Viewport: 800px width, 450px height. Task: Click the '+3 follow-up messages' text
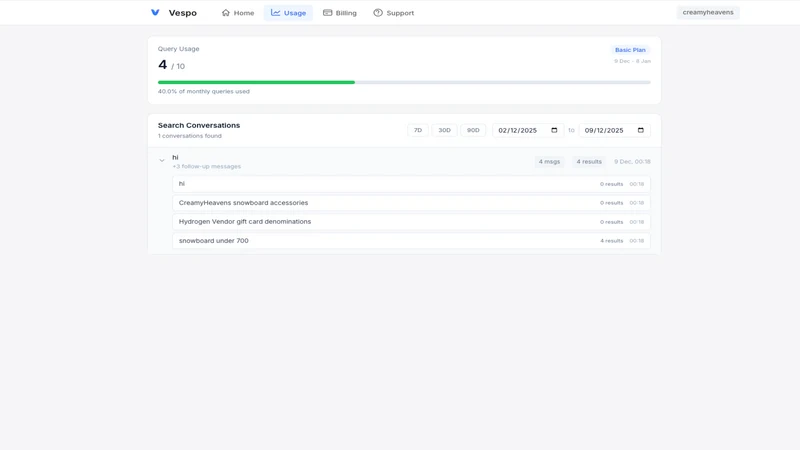tap(207, 166)
